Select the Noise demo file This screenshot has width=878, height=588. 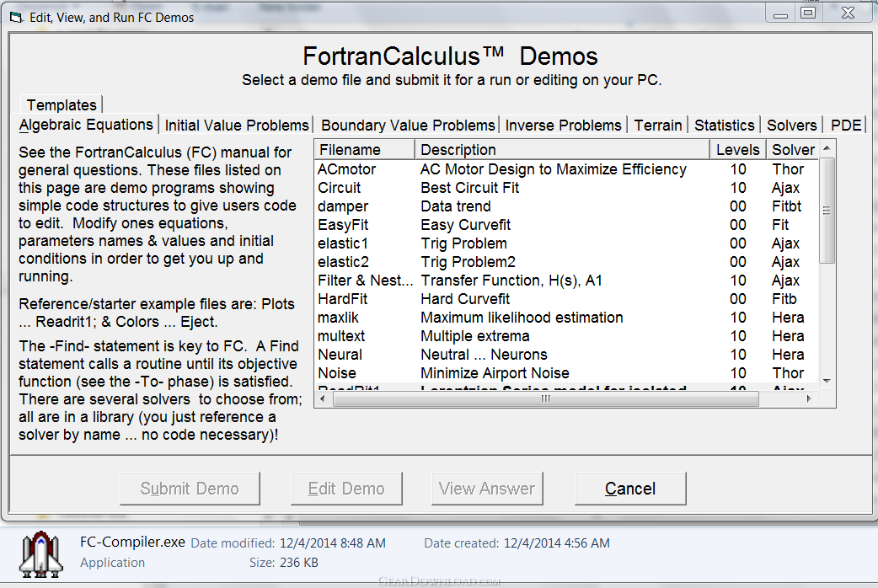pos(337,372)
